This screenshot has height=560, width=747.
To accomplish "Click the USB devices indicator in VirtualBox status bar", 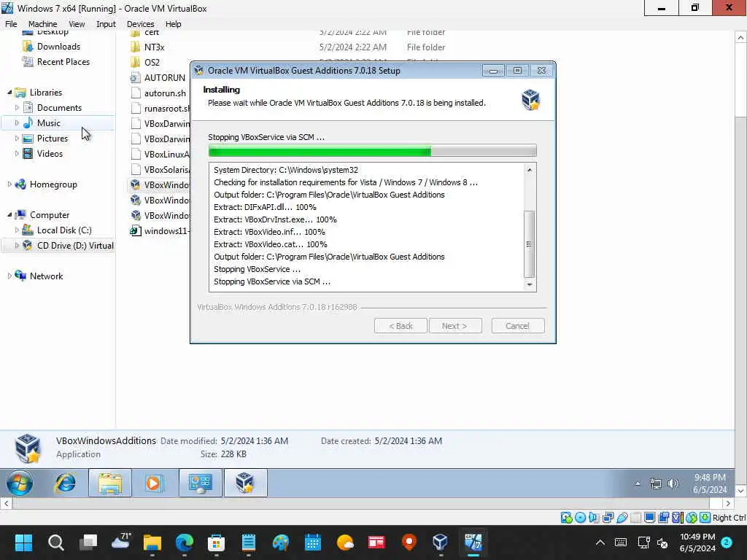I will [x=622, y=518].
